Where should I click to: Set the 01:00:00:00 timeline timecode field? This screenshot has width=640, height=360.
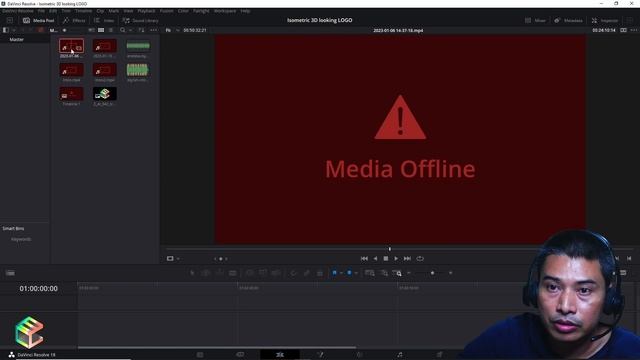38,289
